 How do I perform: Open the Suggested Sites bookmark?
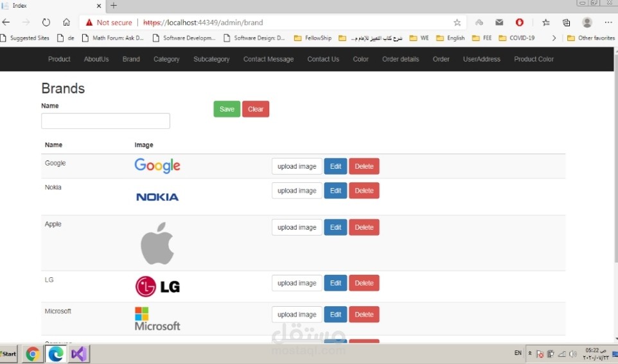(25, 38)
